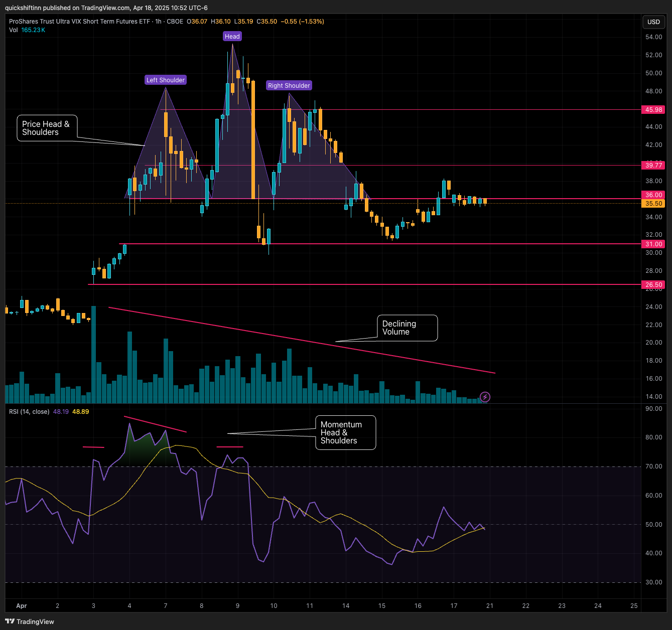This screenshot has height=630, width=672.
Task: Click the 70.00 level on the RSI scale
Action: tap(653, 466)
